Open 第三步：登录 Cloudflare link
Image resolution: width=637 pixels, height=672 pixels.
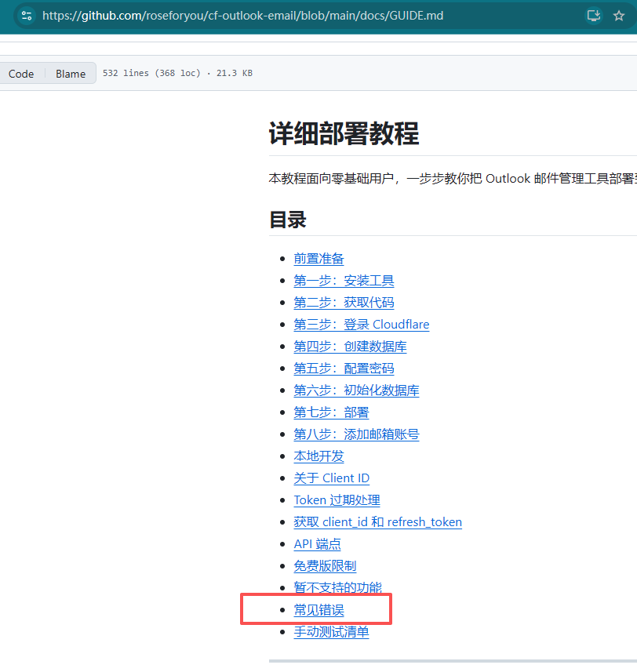click(x=362, y=325)
